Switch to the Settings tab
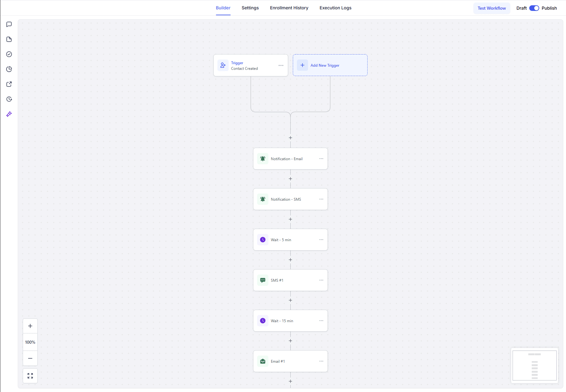The width and height of the screenshot is (566, 392). click(250, 8)
